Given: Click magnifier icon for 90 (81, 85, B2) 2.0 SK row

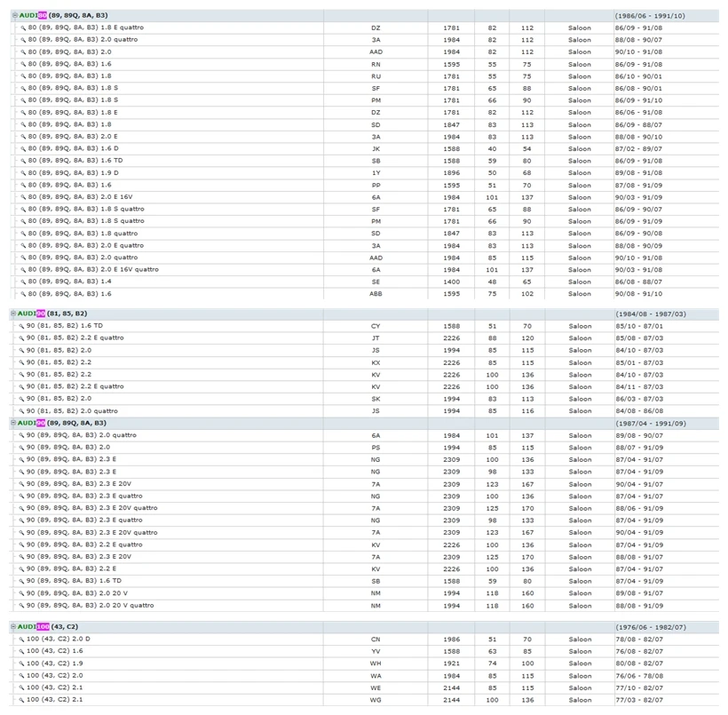Looking at the screenshot, I should [21, 399].
